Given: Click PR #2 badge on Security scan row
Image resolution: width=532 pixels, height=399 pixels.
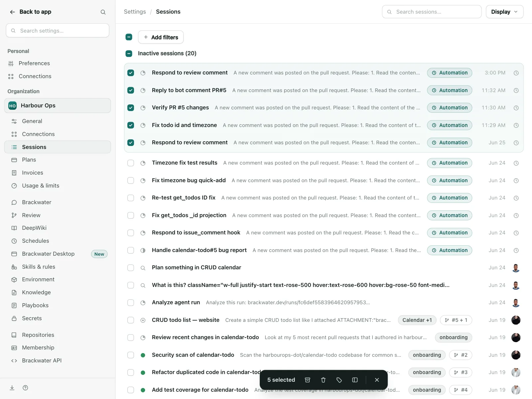Looking at the screenshot, I should pyautogui.click(x=461, y=355).
